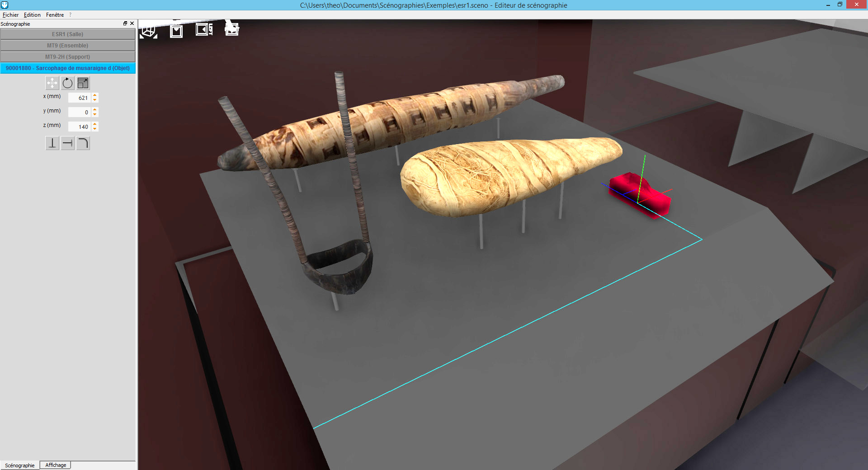Open the Fichier menu

pos(10,15)
